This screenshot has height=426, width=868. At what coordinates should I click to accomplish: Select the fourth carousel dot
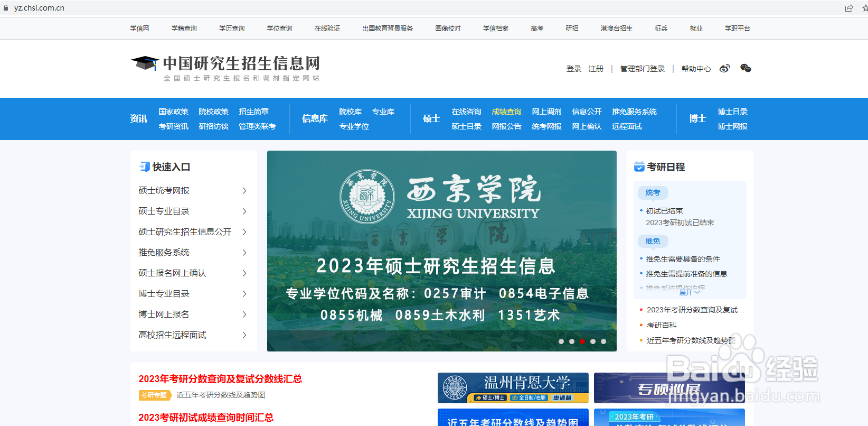(593, 341)
